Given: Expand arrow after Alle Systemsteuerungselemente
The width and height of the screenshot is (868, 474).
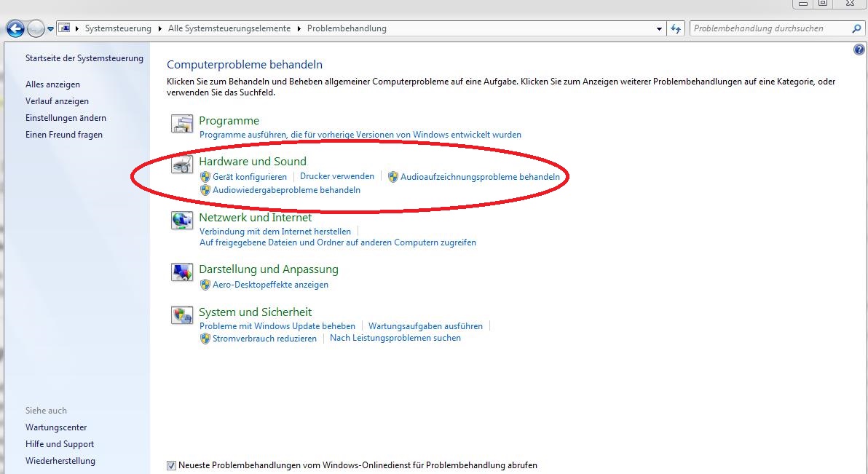Looking at the screenshot, I should (x=299, y=28).
